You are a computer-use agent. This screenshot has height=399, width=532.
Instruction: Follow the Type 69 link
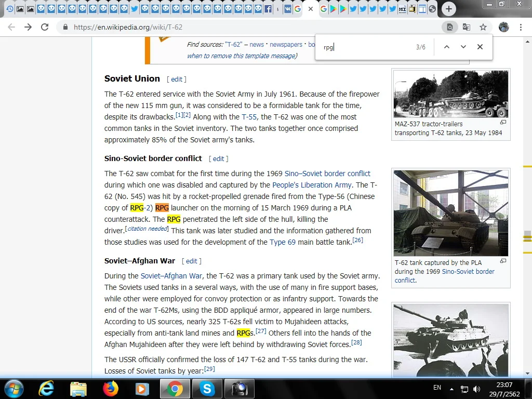[x=282, y=242]
